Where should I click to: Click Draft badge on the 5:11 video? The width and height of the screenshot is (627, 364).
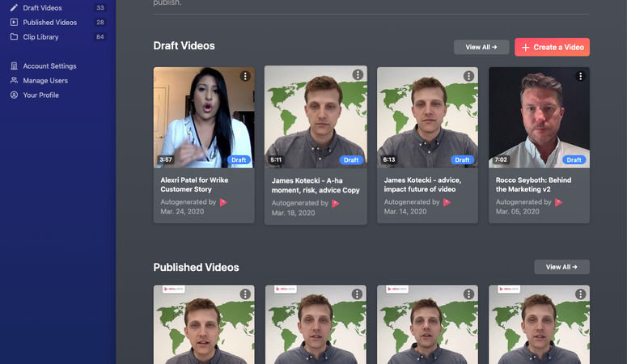351,160
